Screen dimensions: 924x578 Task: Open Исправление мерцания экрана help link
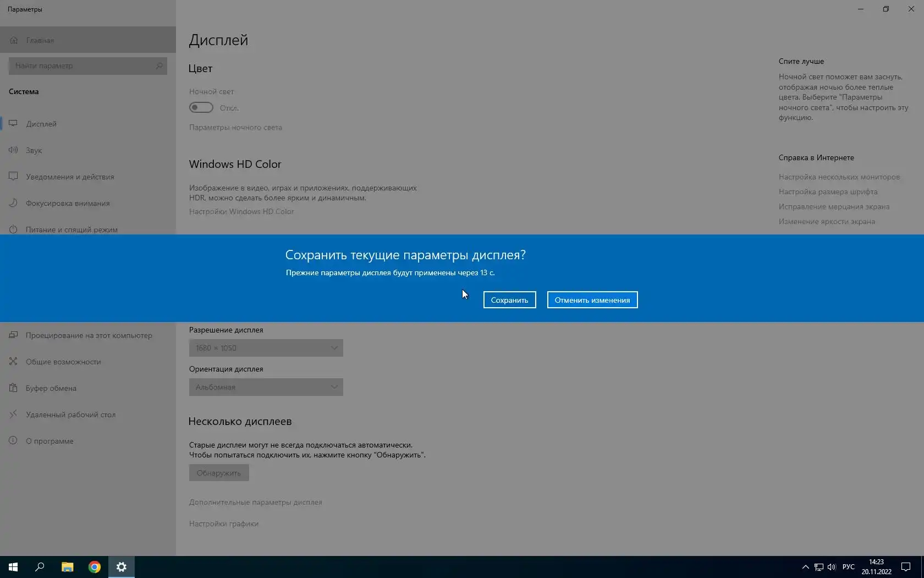(834, 206)
